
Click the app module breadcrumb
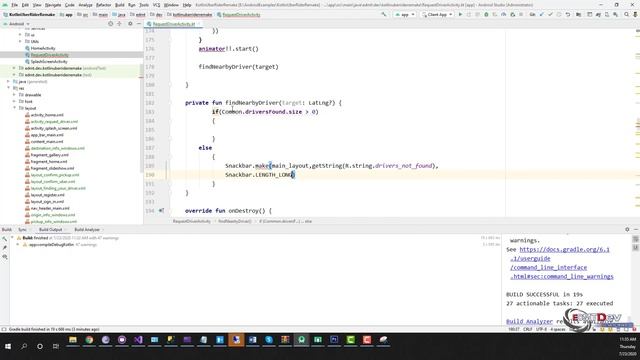[67, 14]
